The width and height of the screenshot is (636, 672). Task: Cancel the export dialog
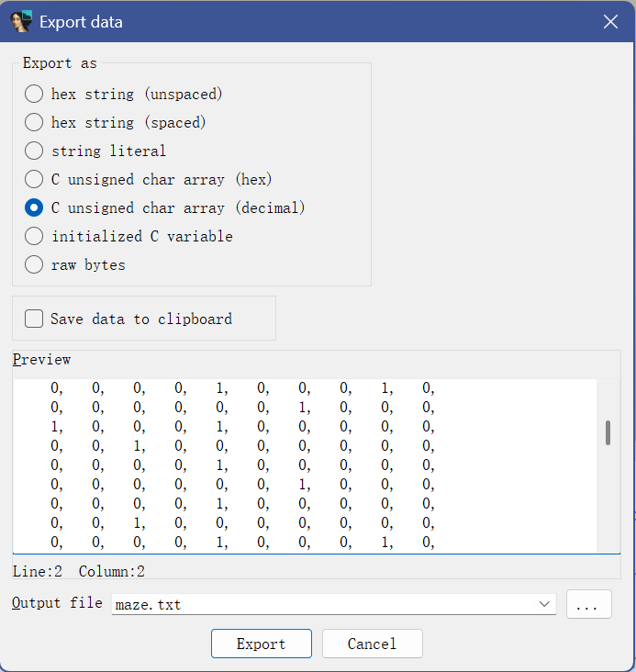click(372, 644)
